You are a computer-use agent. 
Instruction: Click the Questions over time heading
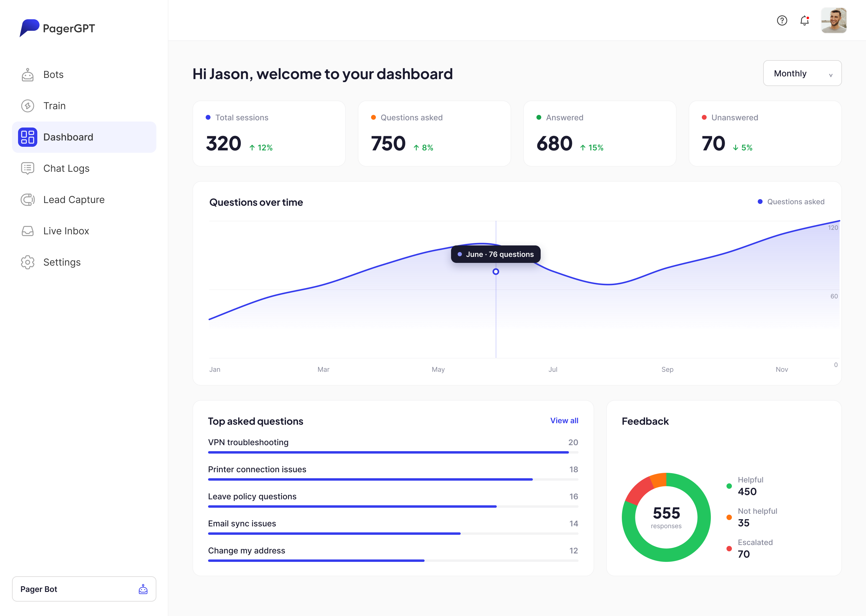256,202
